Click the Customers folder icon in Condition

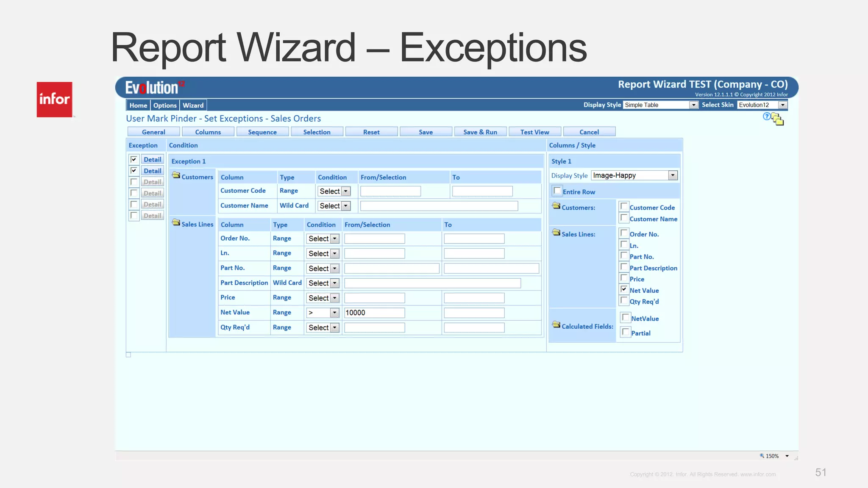click(176, 175)
